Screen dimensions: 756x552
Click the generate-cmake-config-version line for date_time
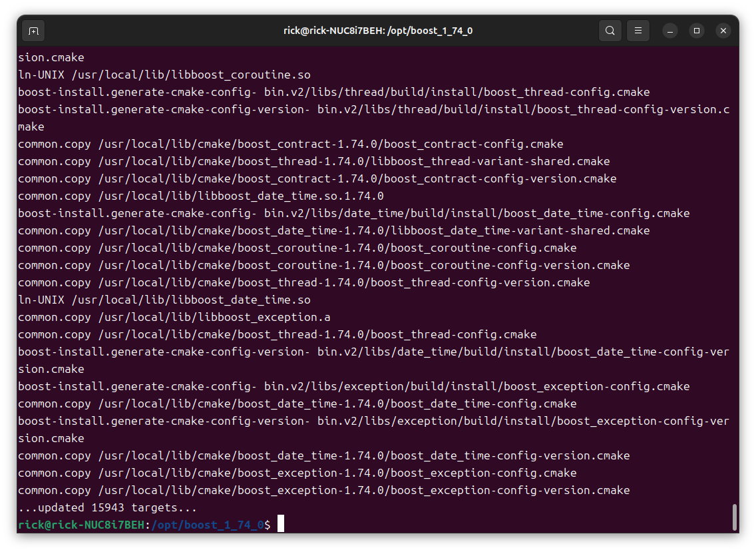point(373,360)
